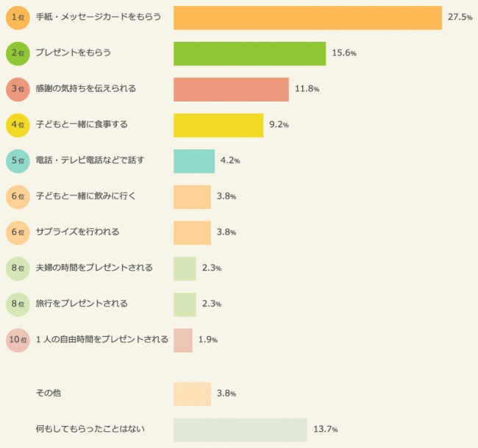The height and width of the screenshot is (448, 478).
Task: Click the yellow 4位 rank badge
Action: [18, 125]
